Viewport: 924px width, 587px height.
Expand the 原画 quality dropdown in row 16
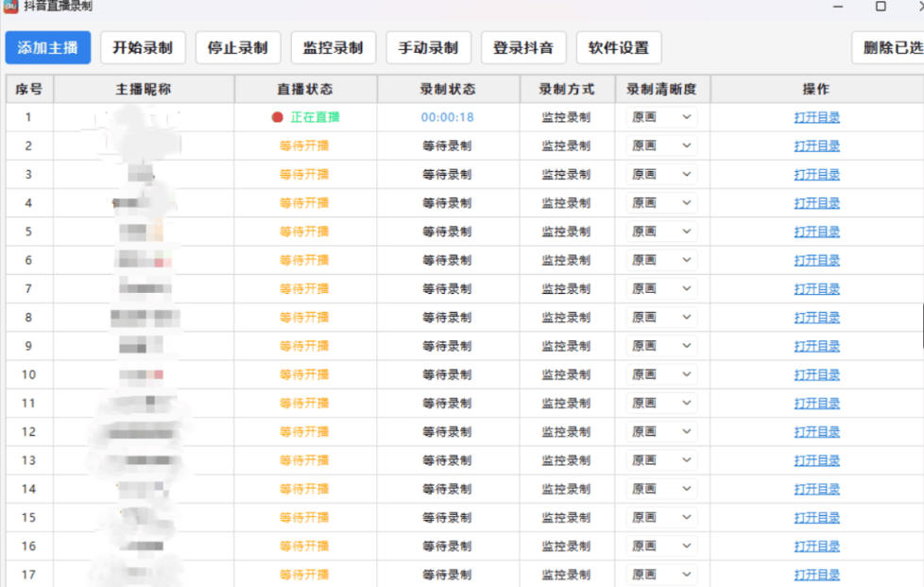pyautogui.click(x=661, y=545)
